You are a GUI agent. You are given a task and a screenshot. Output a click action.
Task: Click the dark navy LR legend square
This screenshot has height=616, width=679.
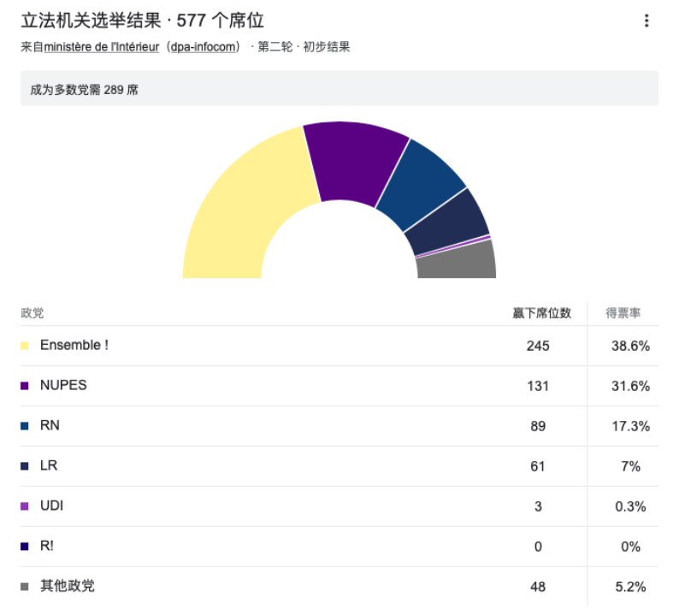[x=25, y=466]
